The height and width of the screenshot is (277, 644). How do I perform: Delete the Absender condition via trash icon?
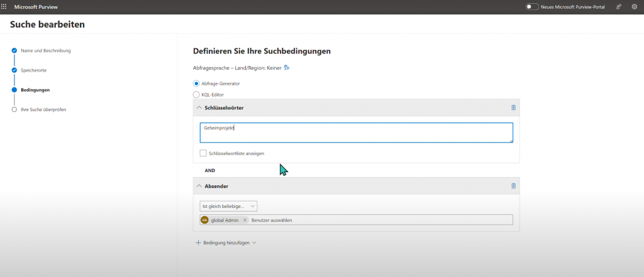[x=513, y=186]
